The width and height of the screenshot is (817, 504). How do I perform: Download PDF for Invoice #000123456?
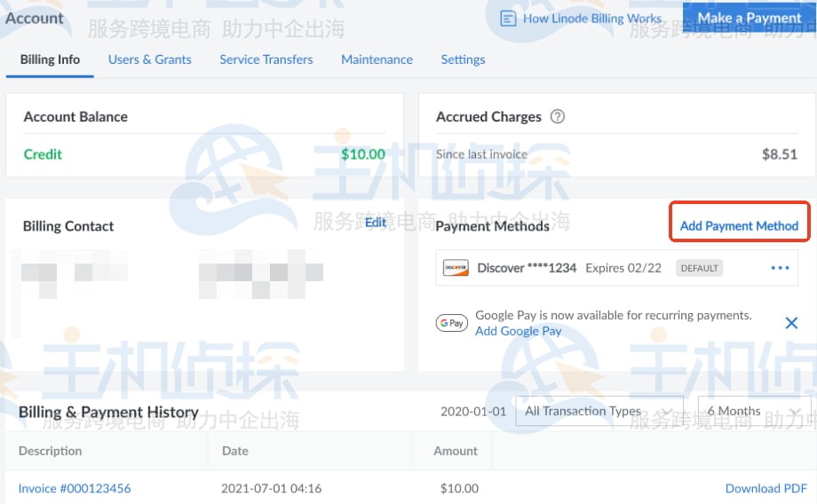765,488
